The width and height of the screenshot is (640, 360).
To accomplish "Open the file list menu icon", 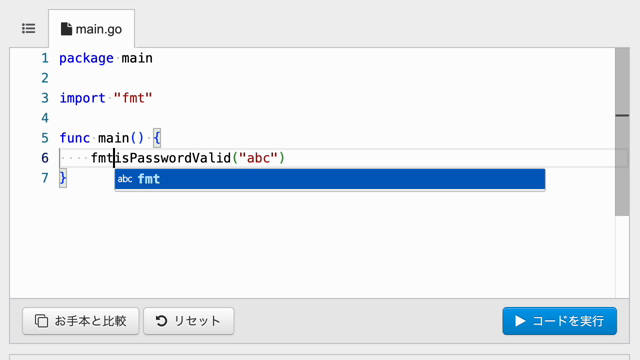I will coord(29,29).
